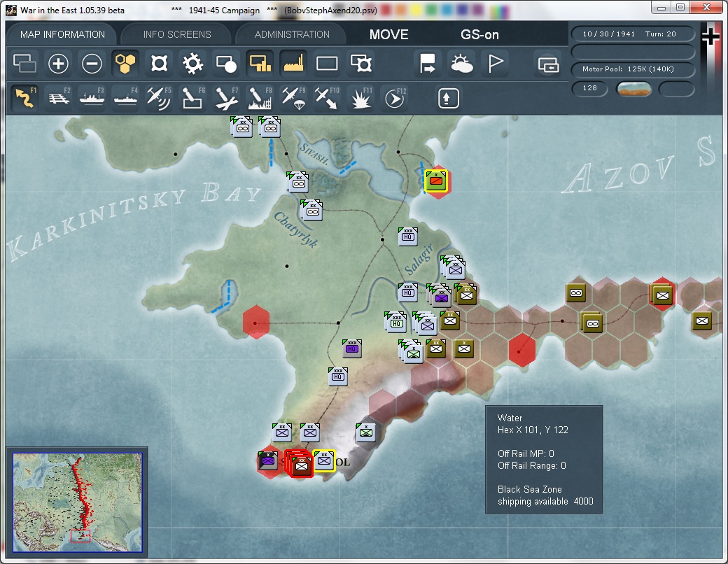The image size is (728, 564).
Task: Select the purple unit on red hex at Sevastopol
Action: (x=268, y=460)
